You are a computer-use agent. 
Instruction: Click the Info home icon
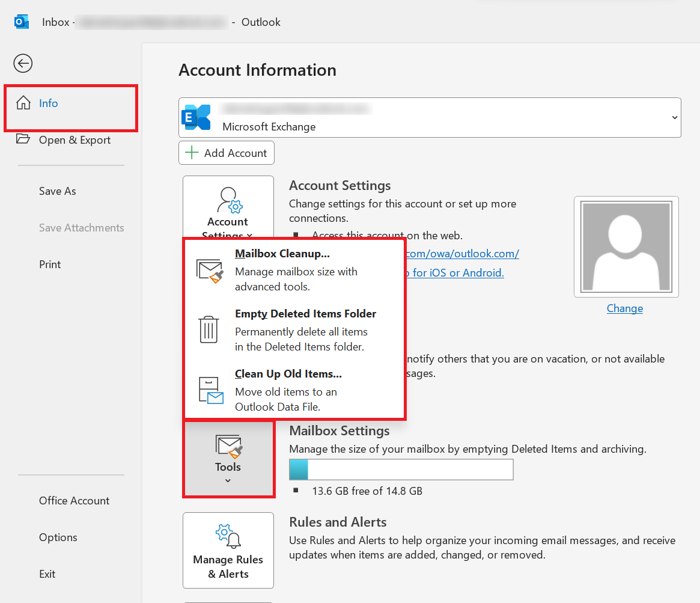coord(23,103)
